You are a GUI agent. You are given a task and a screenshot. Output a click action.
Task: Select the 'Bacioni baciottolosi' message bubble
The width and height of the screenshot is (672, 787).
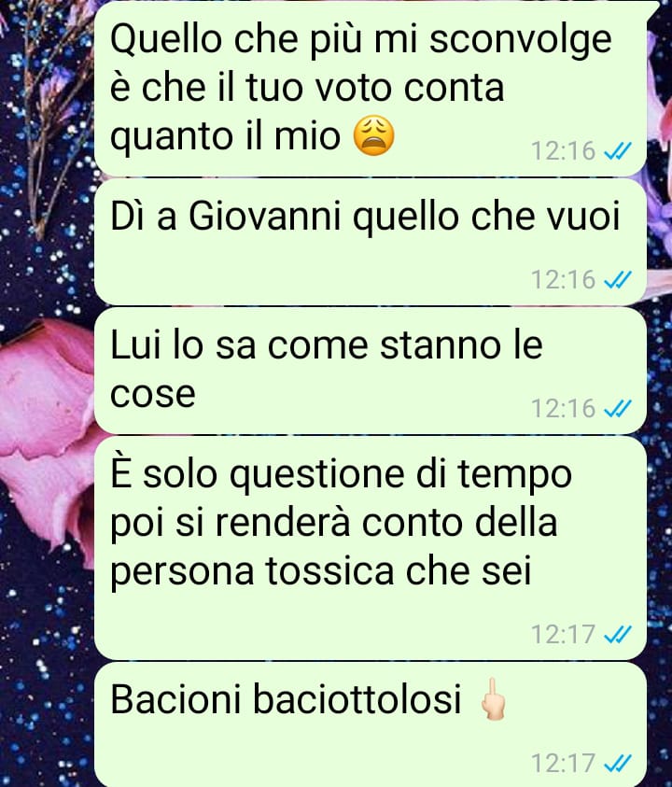pyautogui.click(x=371, y=724)
